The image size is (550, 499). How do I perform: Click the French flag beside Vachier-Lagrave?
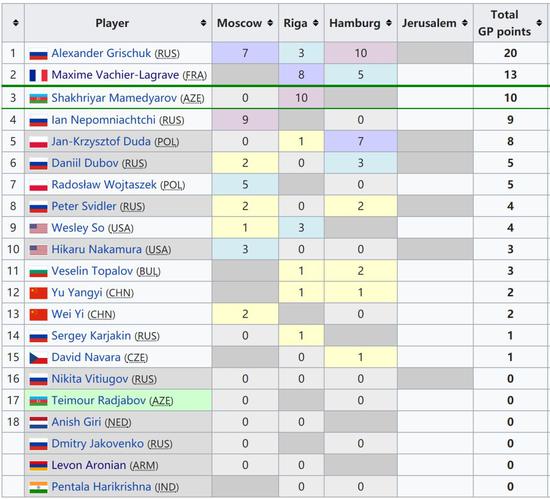point(39,75)
